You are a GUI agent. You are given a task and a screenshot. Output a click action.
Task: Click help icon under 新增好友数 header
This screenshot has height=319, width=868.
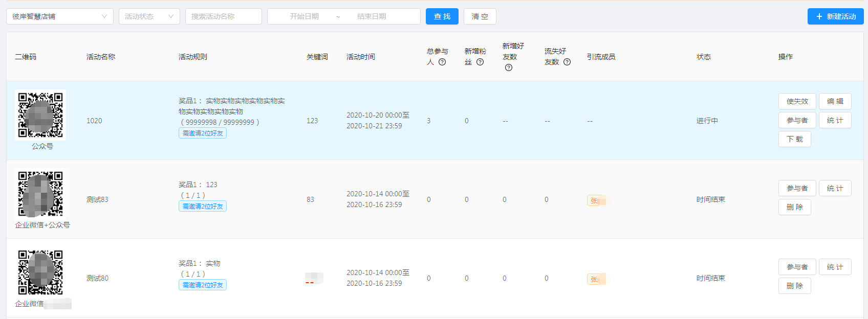point(509,67)
